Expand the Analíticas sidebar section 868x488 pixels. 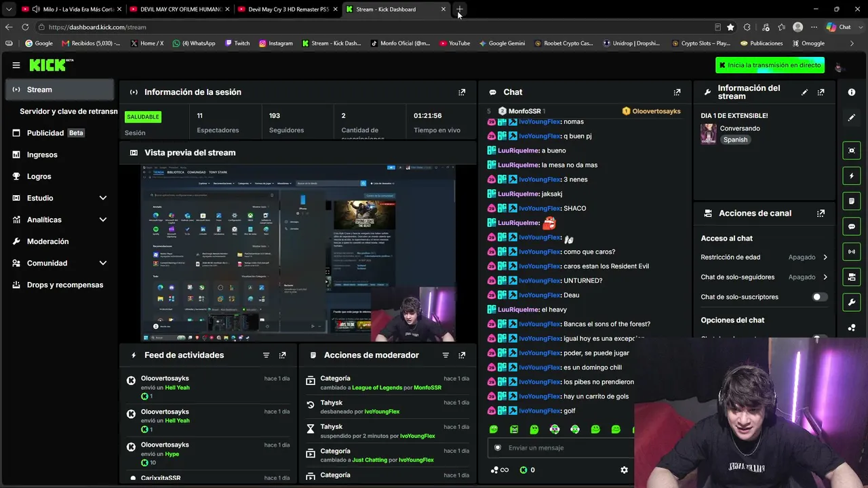tap(103, 220)
